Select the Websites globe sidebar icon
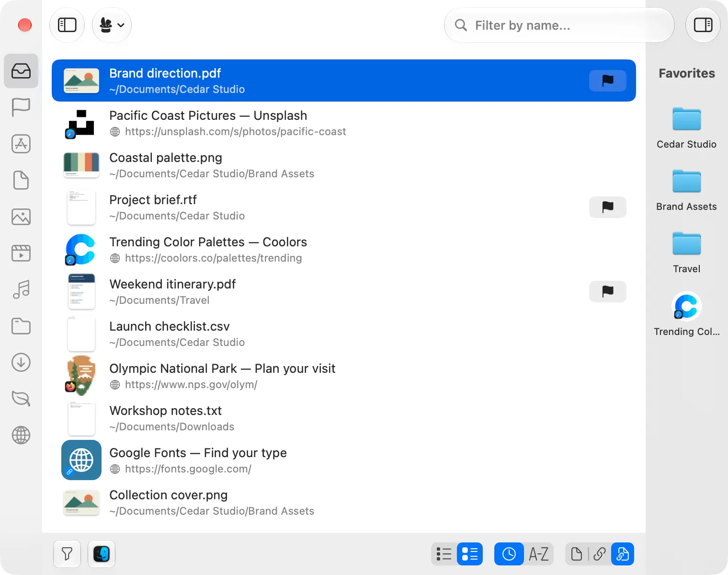The image size is (728, 575). pyautogui.click(x=21, y=435)
